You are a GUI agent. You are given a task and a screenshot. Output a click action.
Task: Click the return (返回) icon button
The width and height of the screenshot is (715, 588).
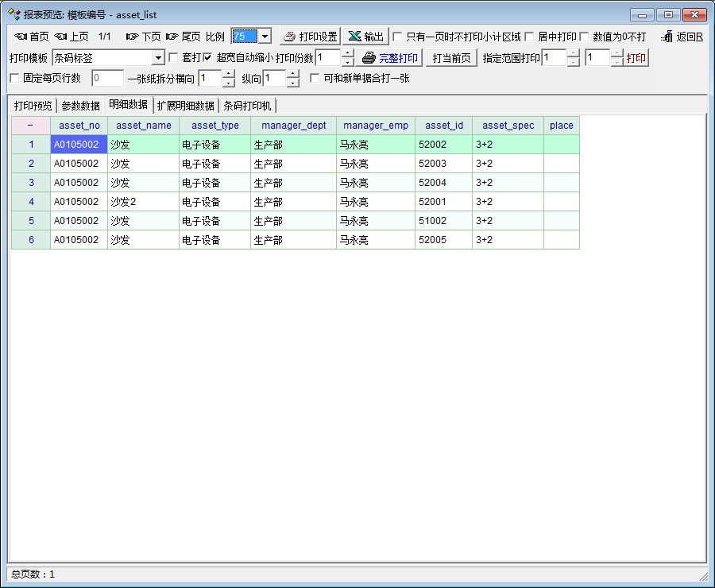coord(682,37)
